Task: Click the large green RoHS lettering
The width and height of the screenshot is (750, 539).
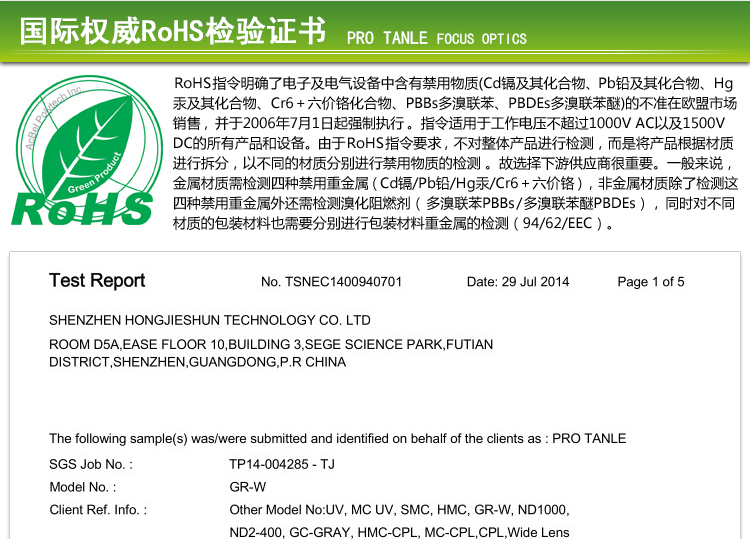Action: click(x=82, y=208)
